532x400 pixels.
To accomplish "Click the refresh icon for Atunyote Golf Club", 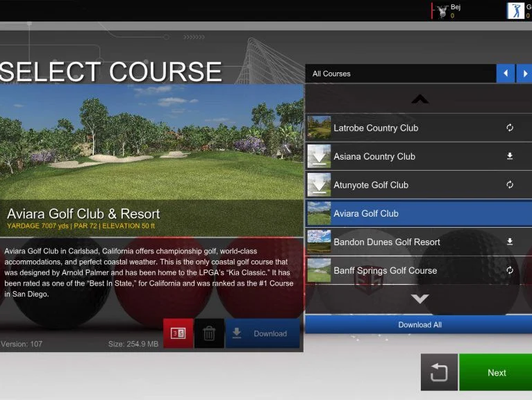I will (x=510, y=185).
